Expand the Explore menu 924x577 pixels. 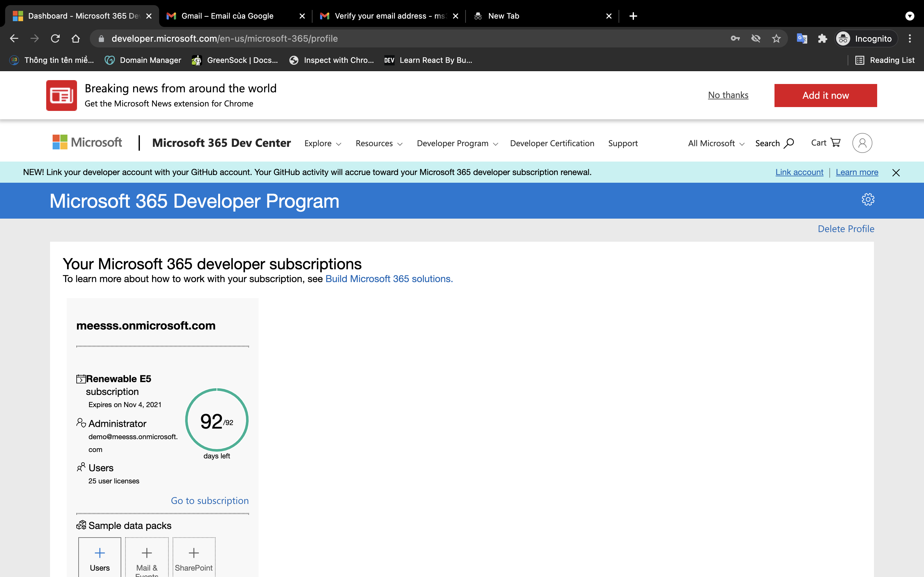(x=322, y=143)
